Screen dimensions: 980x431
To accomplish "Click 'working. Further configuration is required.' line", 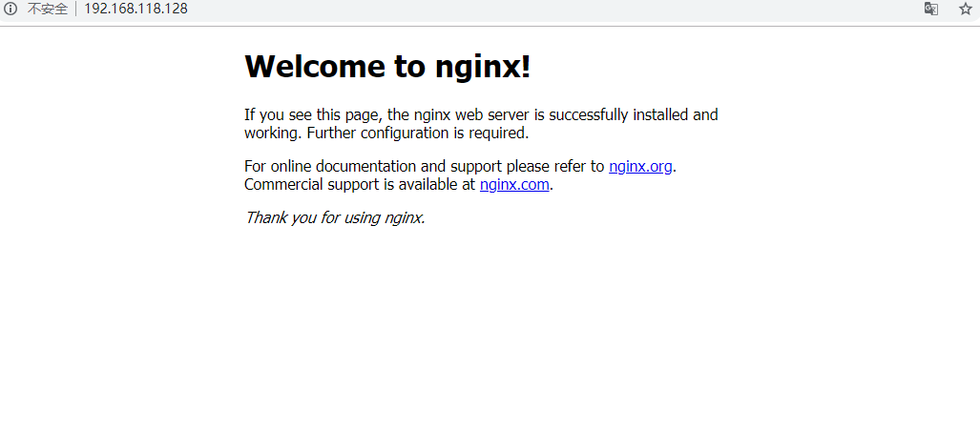I will [386, 133].
